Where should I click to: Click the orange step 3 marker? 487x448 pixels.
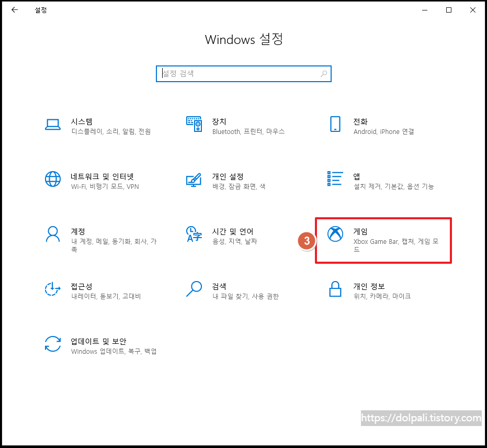pyautogui.click(x=307, y=241)
